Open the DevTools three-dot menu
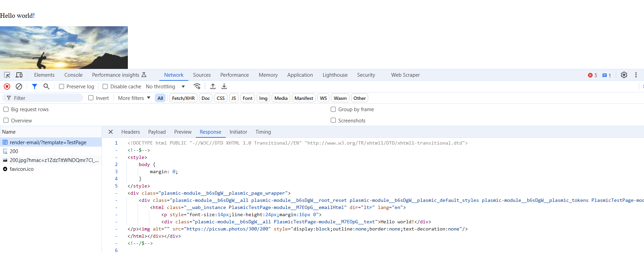Viewport: 644px width, 253px height. tap(636, 75)
